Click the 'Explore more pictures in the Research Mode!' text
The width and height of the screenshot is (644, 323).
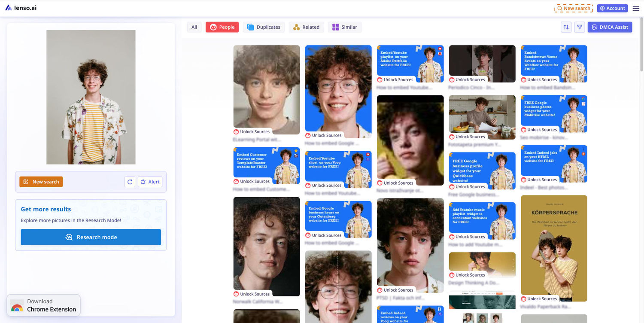71,220
